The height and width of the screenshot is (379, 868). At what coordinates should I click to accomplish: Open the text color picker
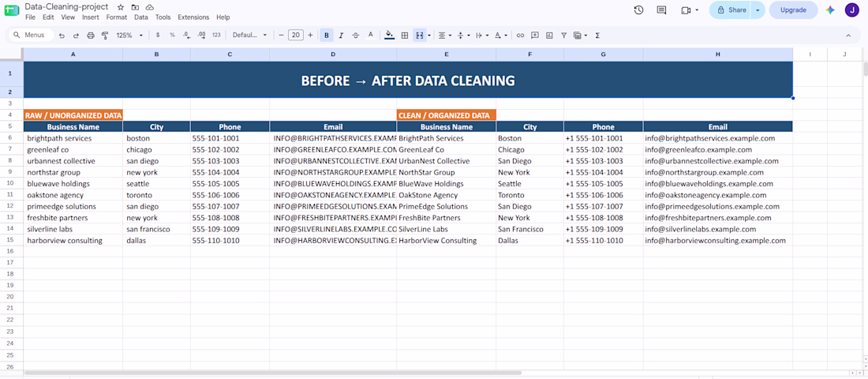click(x=370, y=35)
